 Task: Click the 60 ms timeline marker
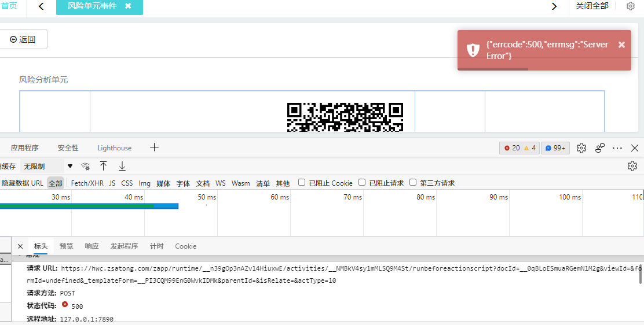pos(280,197)
